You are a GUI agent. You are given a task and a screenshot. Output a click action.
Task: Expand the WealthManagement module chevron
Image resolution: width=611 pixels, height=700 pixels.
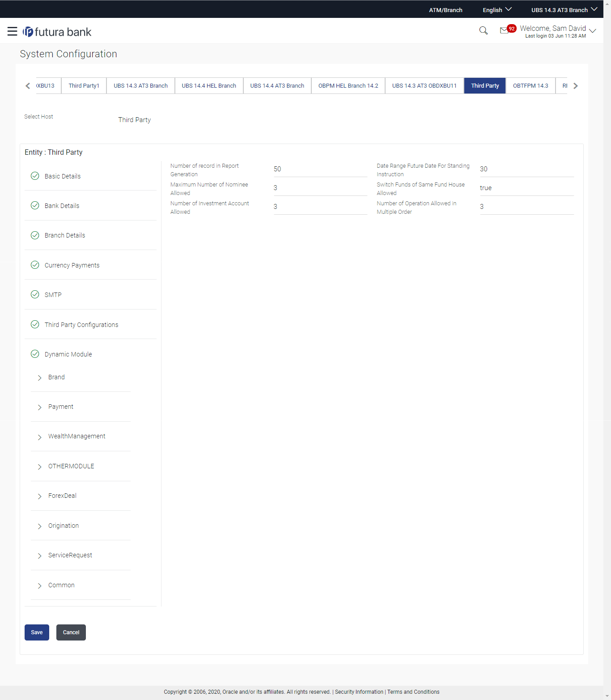coord(39,437)
